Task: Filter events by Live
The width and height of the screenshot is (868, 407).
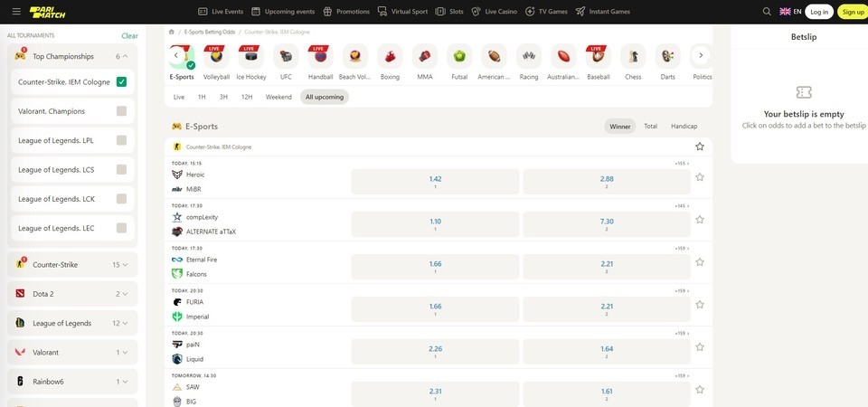Action: tap(179, 97)
